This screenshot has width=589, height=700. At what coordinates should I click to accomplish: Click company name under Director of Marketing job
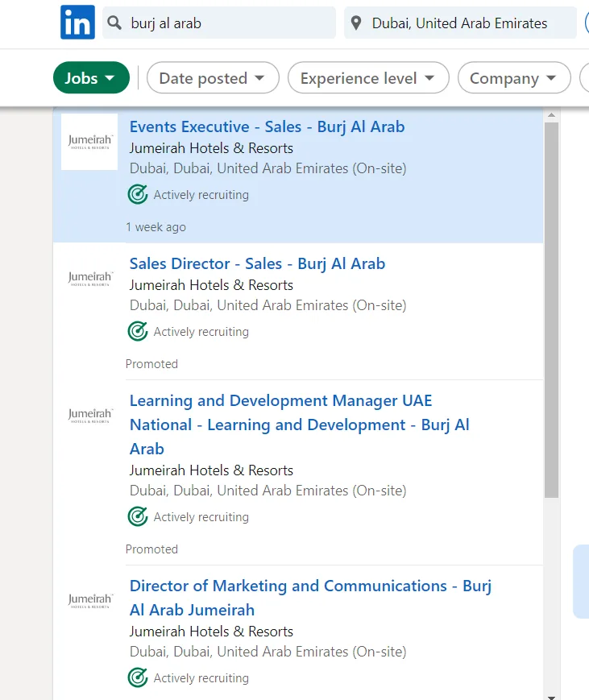[211, 632]
